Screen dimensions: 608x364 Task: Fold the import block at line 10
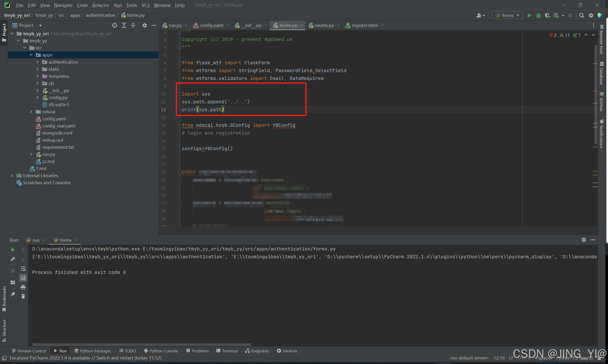[x=180, y=94]
